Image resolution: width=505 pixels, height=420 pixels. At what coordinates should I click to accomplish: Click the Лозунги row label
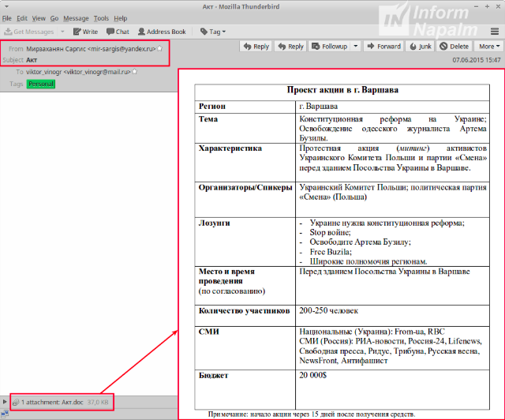point(214,223)
